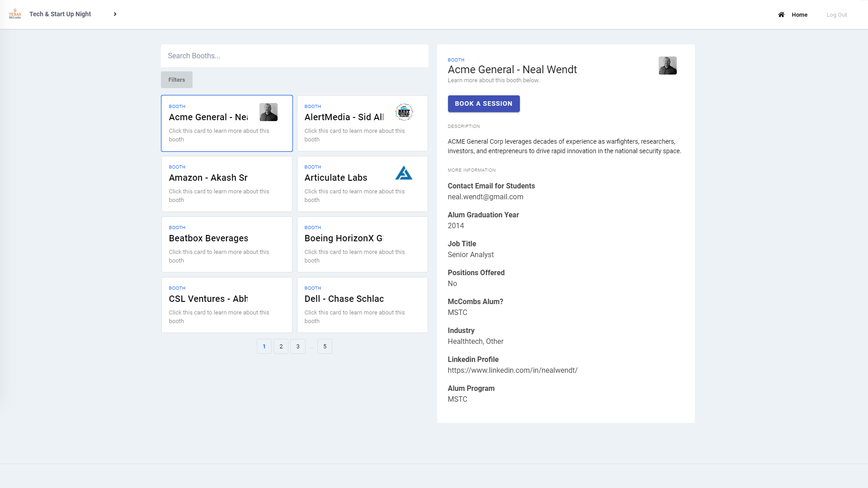
Task: Expand to page 3 of booth listings
Action: click(x=298, y=346)
